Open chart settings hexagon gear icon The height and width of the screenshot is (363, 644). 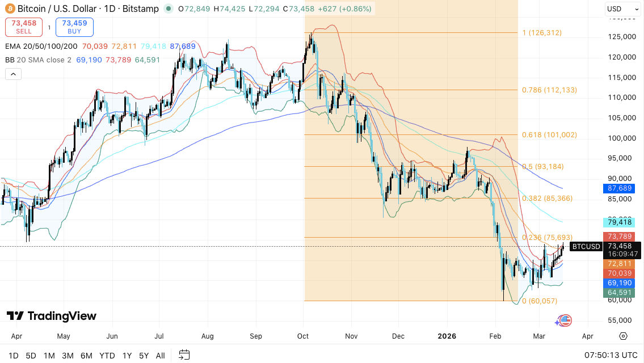click(623, 336)
